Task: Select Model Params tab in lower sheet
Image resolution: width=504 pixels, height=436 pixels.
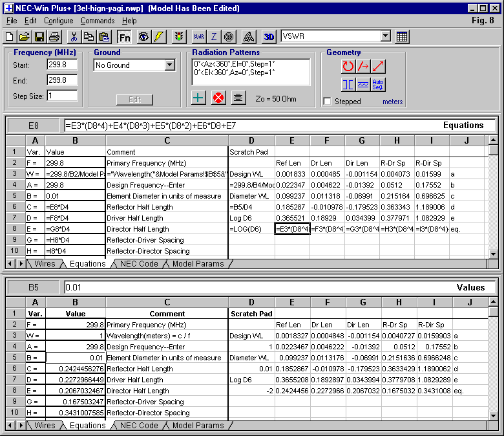Action: pyautogui.click(x=198, y=425)
